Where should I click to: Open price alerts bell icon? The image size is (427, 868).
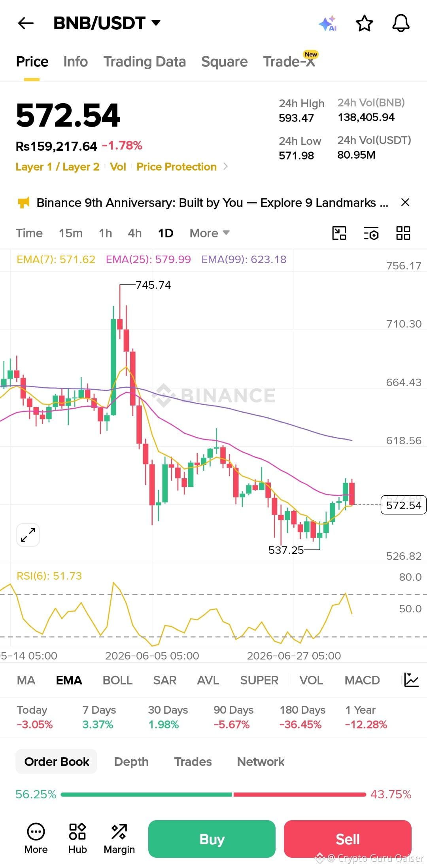tap(401, 23)
